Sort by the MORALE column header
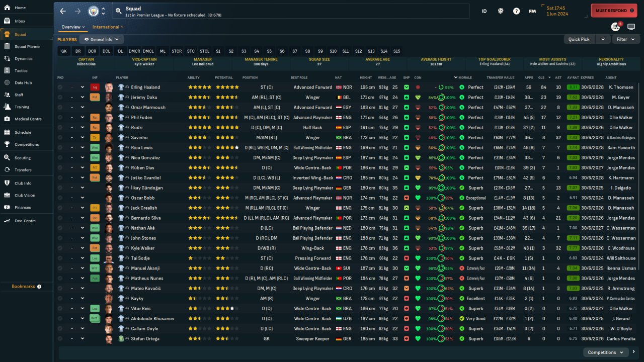The image size is (644, 362). (x=465, y=77)
